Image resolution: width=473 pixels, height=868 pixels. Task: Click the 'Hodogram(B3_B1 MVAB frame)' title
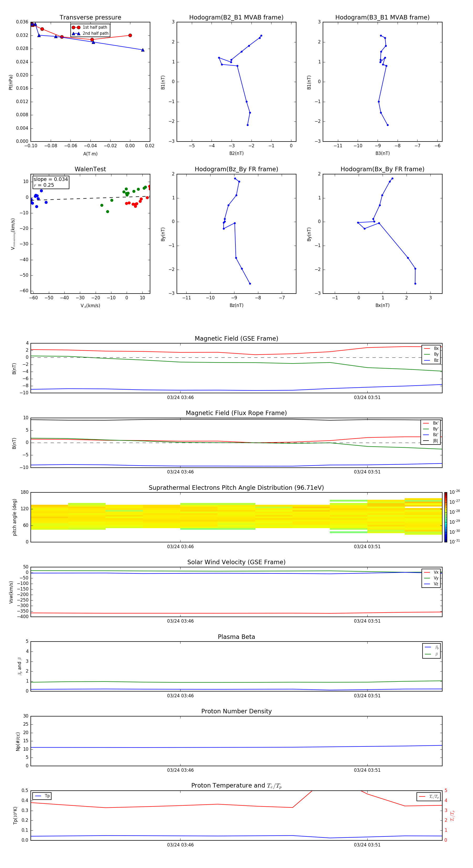(x=382, y=18)
